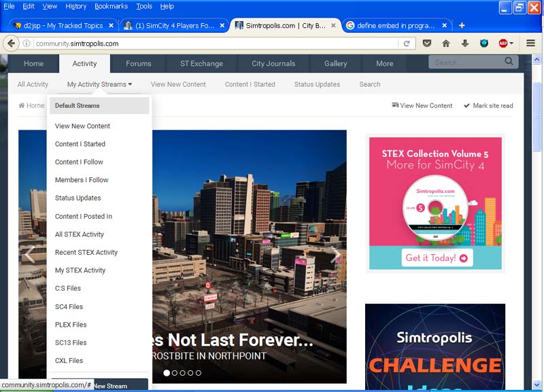Open a new tab with the plus button

(462, 25)
